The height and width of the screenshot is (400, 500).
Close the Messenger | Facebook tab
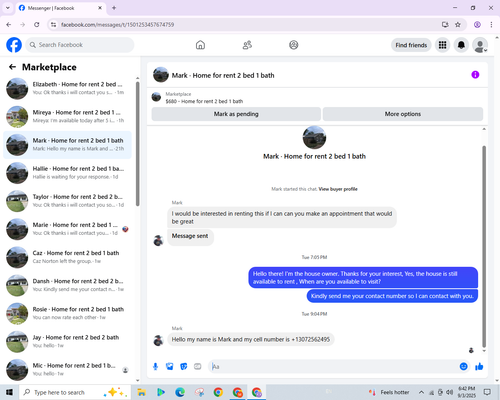[100, 8]
